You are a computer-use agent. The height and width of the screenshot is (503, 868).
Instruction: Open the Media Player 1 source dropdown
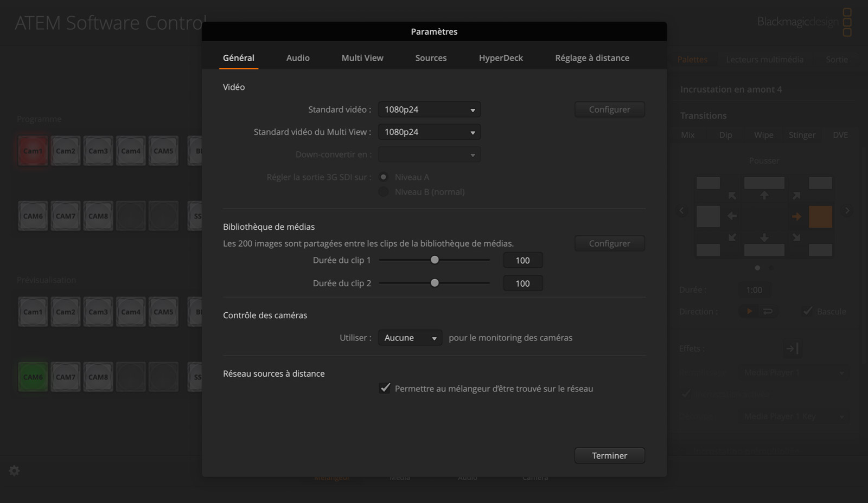coord(795,372)
